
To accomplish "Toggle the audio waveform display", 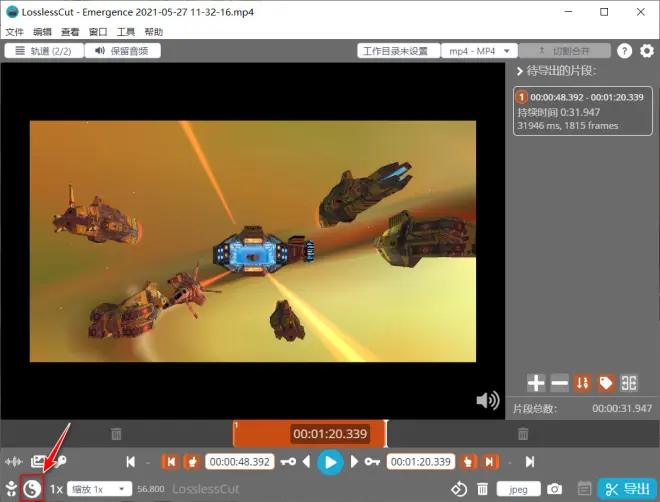I will pos(13,462).
